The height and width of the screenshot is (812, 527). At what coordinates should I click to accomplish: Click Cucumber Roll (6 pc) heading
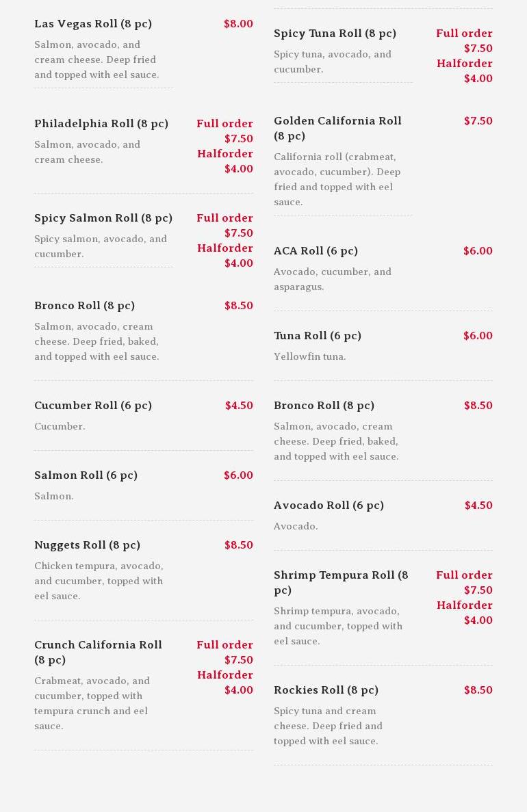tap(93, 406)
